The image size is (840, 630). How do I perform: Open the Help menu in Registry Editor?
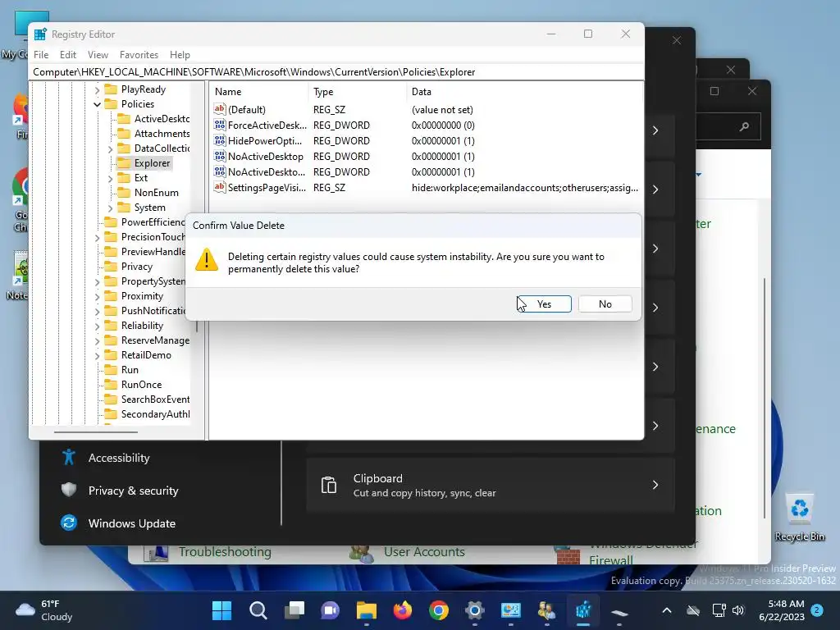180,55
